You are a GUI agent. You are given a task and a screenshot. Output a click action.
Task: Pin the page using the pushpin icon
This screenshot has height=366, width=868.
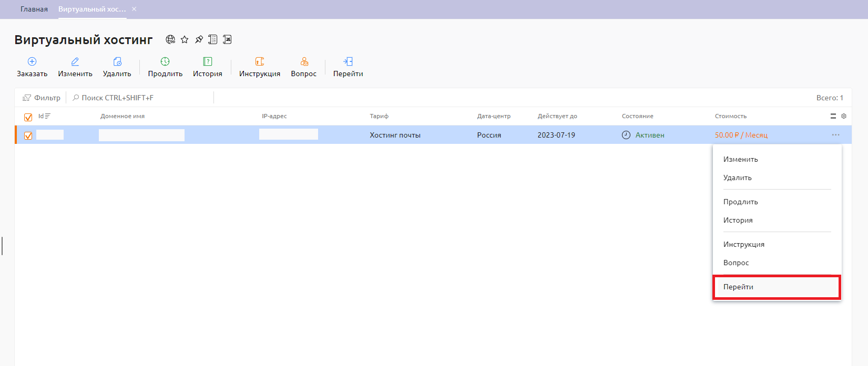coord(199,39)
